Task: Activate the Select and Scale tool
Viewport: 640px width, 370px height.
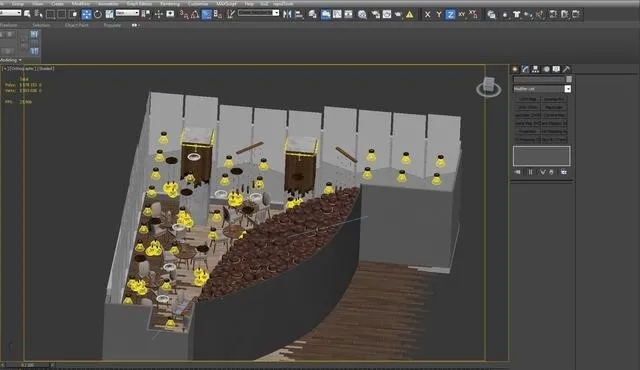Action: coord(109,14)
